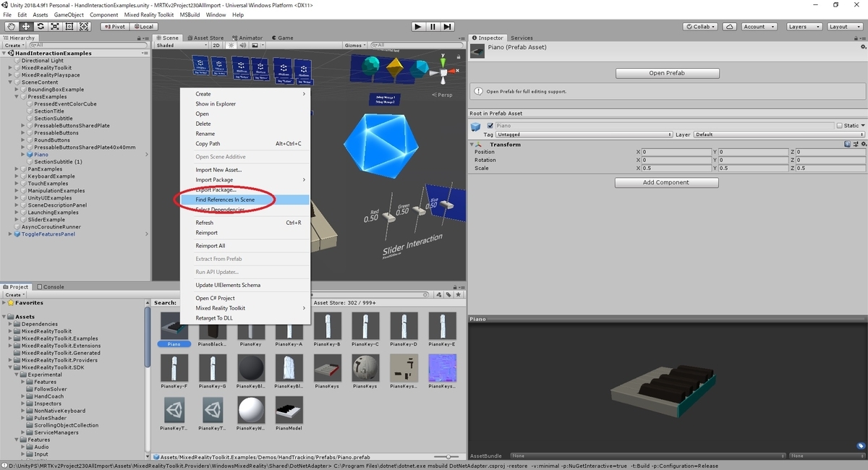Expand ToggleFeaturesPanel in Hierarchy
Screen dimensions: 868x470
click(11, 234)
